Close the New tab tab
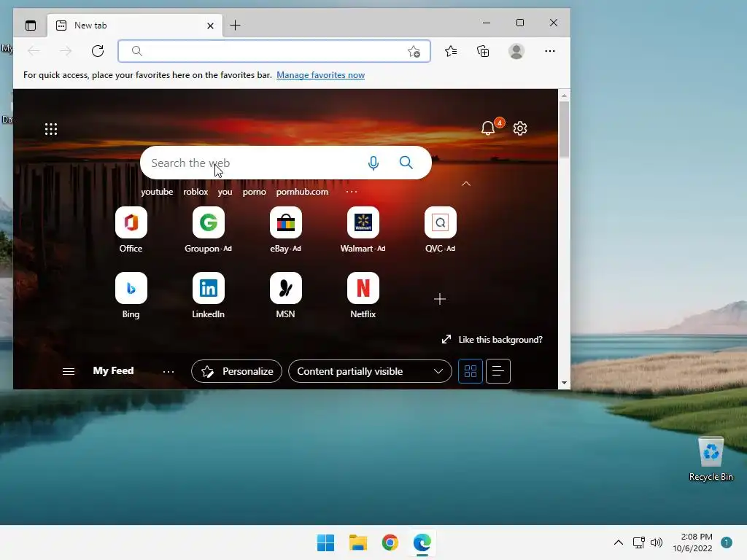The width and height of the screenshot is (747, 560). tap(211, 26)
